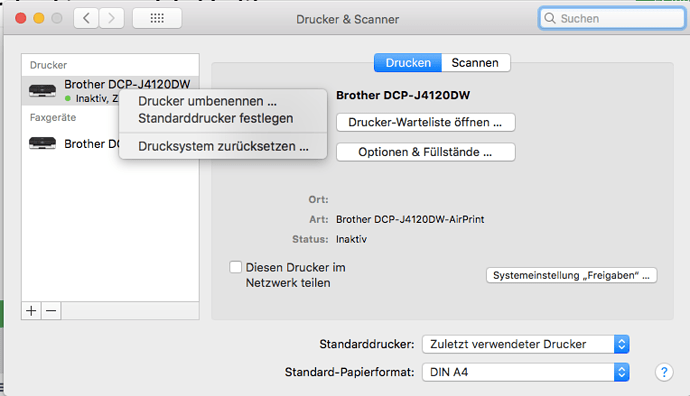Click the "Faxgeräte" section header
The image size is (690, 396).
click(53, 117)
